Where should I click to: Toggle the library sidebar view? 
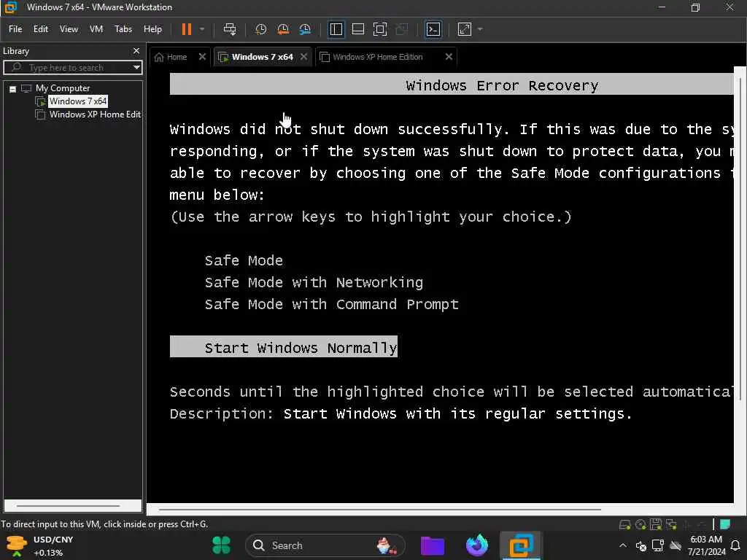[x=336, y=29]
